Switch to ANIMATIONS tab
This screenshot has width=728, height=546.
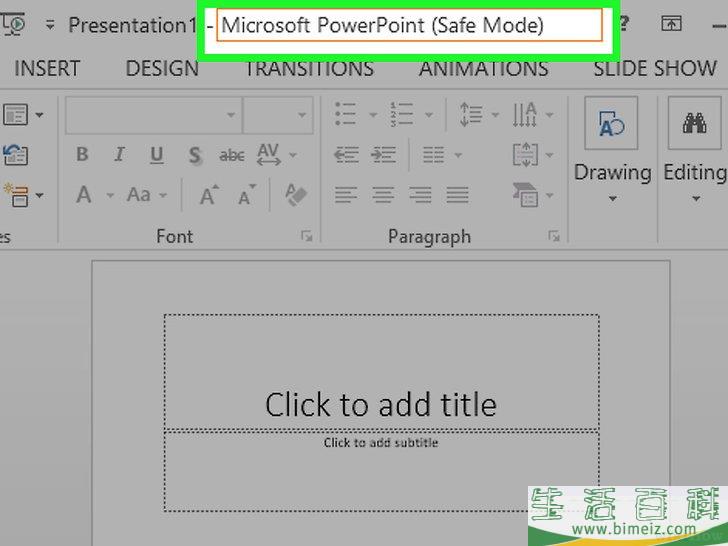click(483, 68)
